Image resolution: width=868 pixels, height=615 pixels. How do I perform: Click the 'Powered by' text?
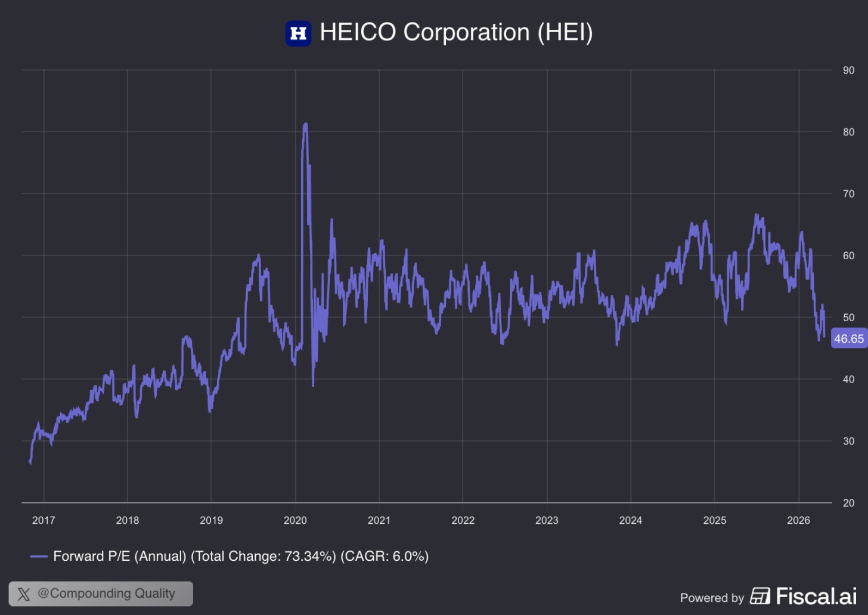point(712,598)
